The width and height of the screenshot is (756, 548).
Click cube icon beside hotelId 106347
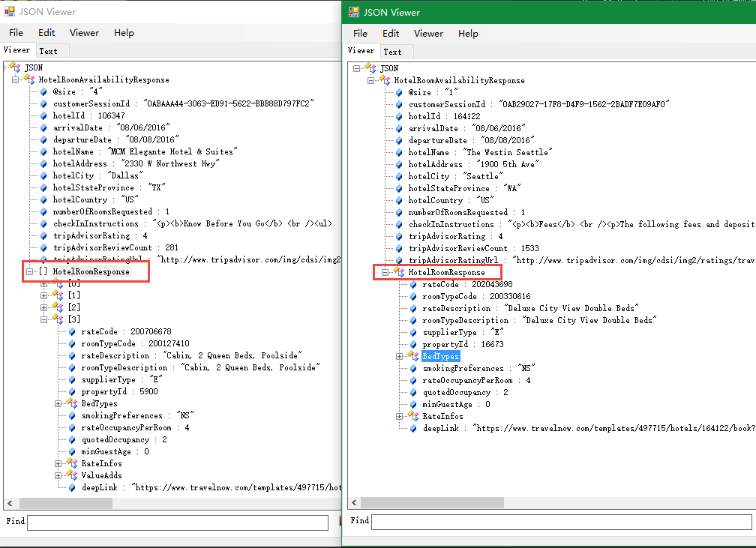coord(43,115)
